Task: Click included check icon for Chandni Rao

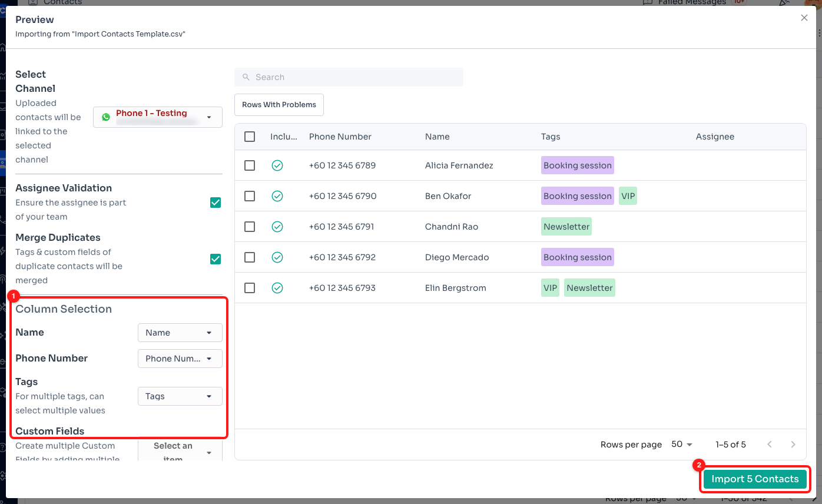Action: 277,227
